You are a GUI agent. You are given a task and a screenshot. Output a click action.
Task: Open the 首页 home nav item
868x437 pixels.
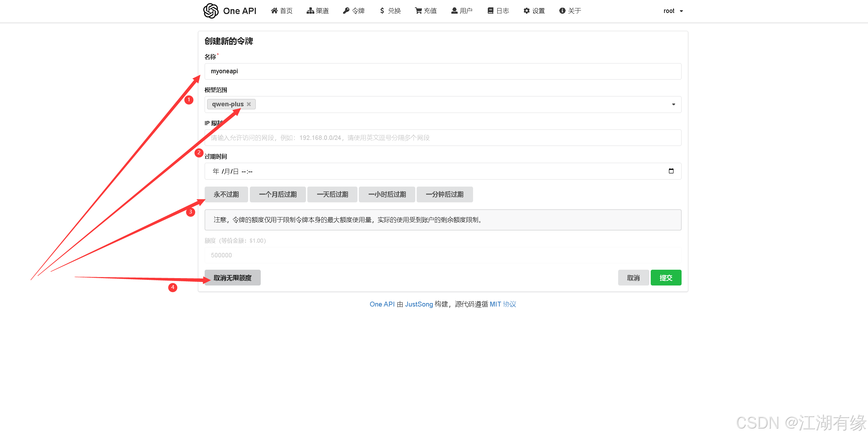point(281,11)
